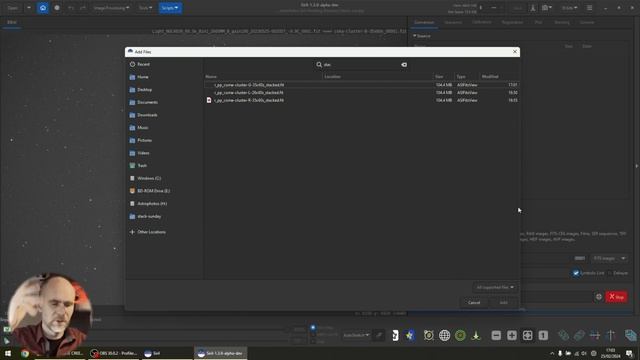Open the file type filter dropdown in dialog

(x=495, y=287)
